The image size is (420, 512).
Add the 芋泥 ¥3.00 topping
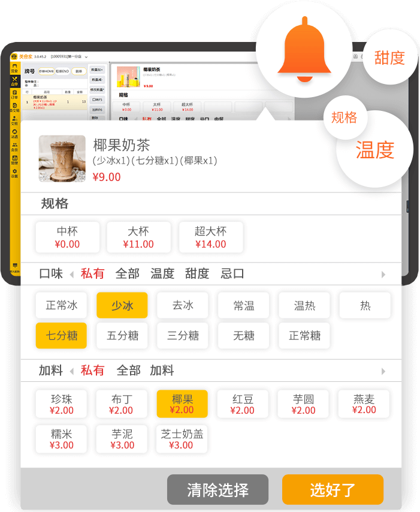(122, 439)
